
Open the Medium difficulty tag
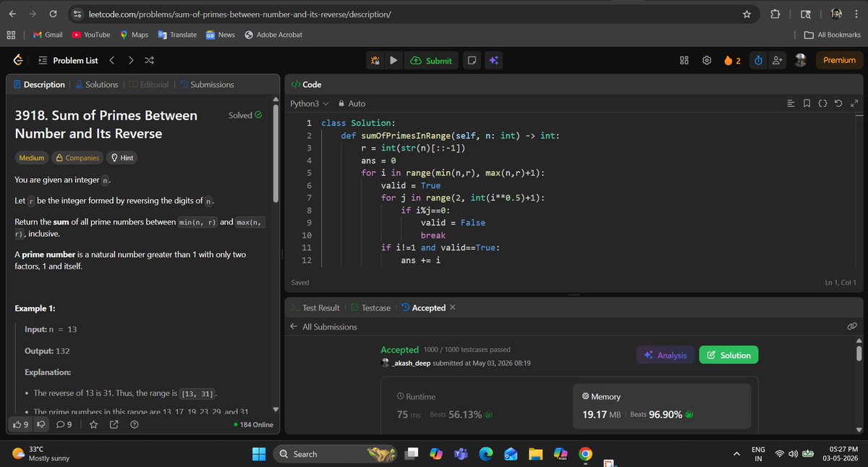(31, 158)
